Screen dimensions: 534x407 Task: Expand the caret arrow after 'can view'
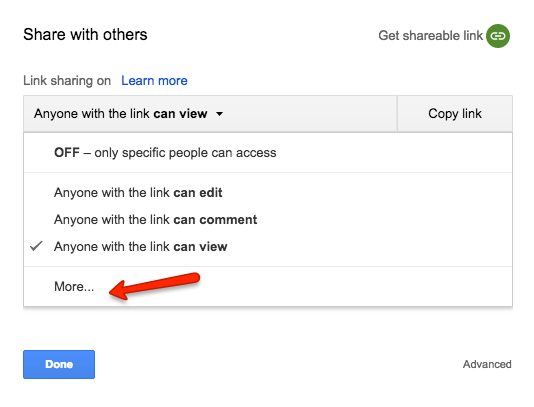(220, 114)
